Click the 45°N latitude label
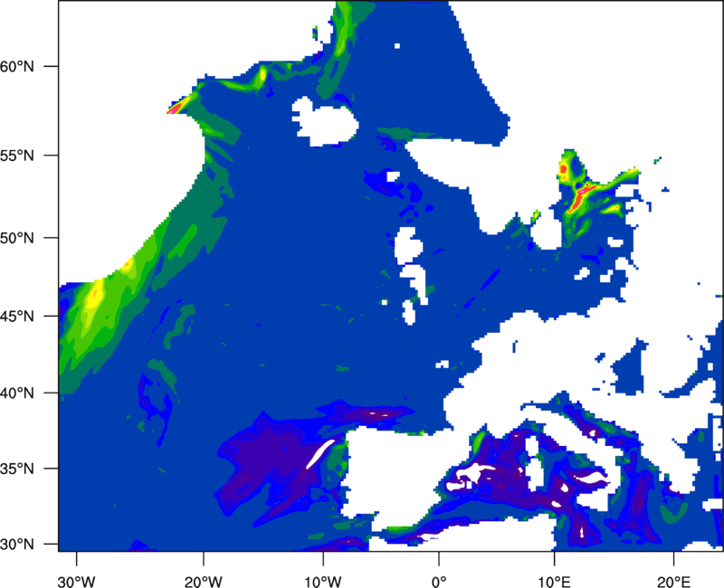 coord(17,317)
